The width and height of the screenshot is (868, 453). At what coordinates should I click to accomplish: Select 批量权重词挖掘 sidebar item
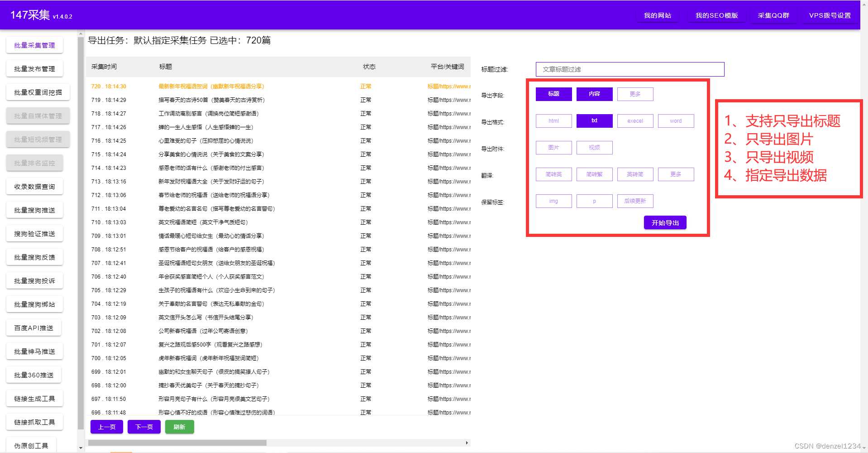click(38, 92)
